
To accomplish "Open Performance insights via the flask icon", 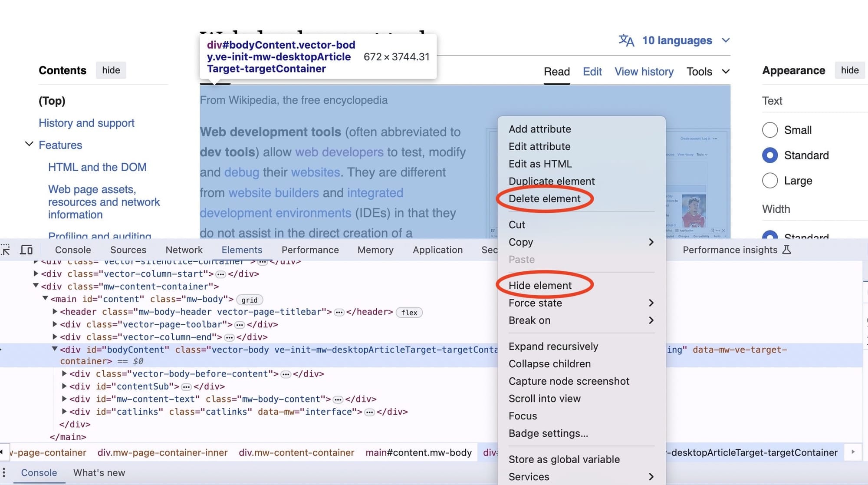I will [x=786, y=250].
